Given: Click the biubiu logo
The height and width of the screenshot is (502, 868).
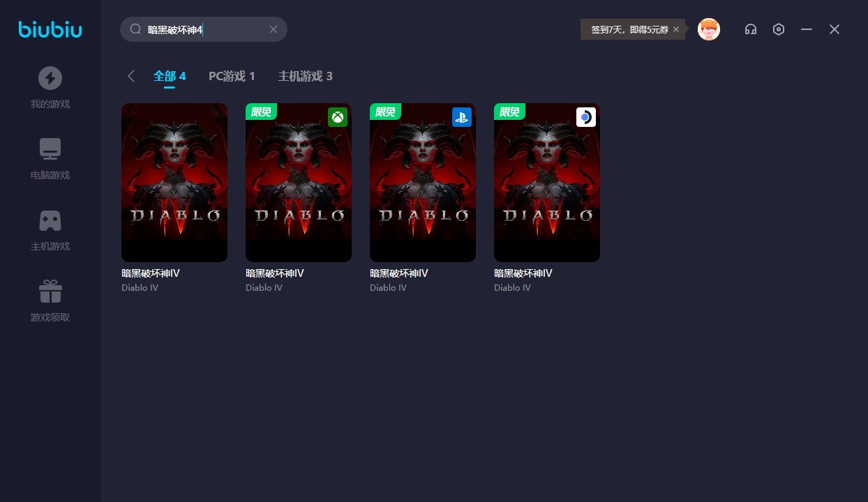Looking at the screenshot, I should tap(50, 29).
